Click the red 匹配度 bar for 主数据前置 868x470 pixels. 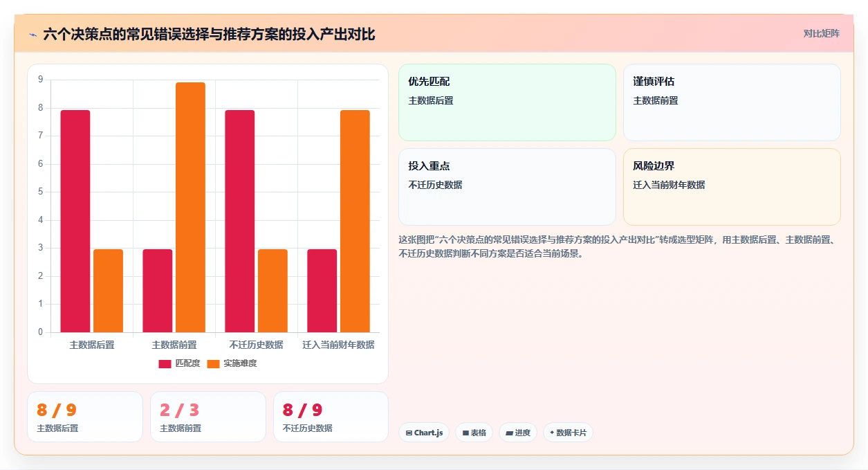[158, 291]
